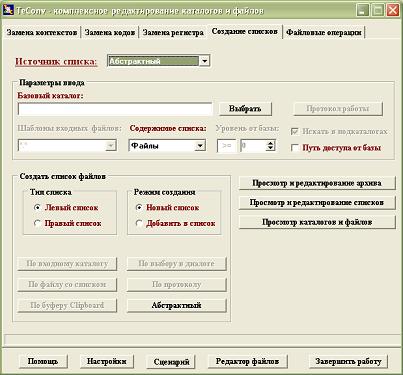Click По выбору в диалоге button
The height and width of the screenshot is (375, 403).
(176, 264)
